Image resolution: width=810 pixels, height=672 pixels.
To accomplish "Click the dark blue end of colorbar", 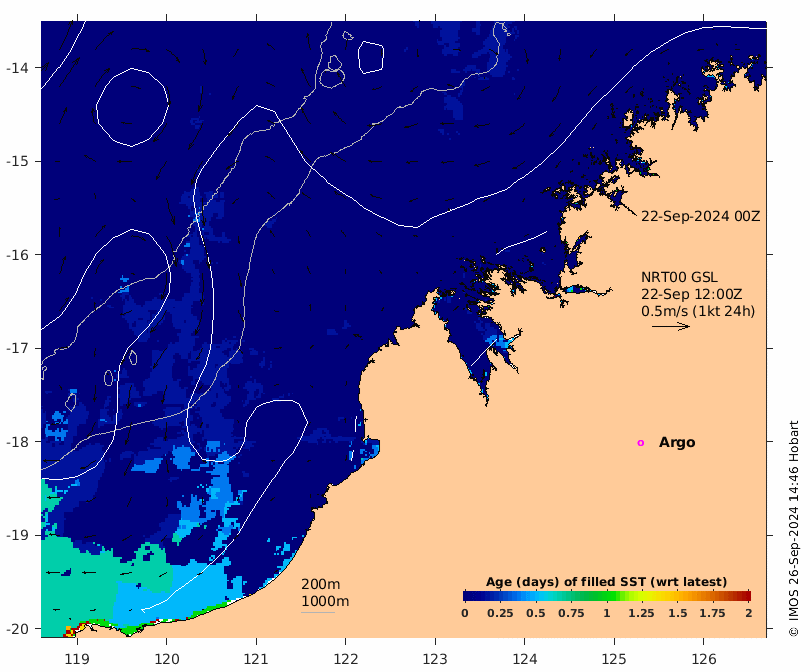I will [x=470, y=596].
